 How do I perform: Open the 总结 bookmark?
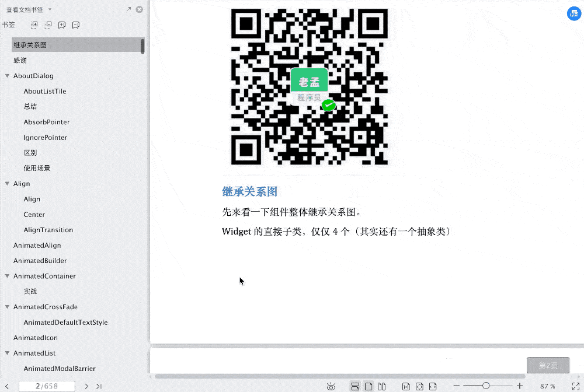point(30,106)
